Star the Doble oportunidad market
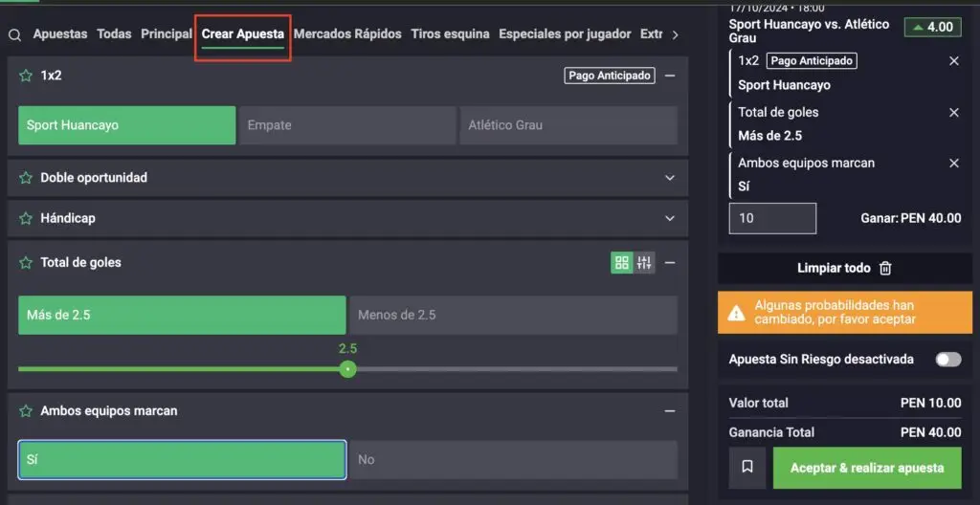Screen dimensions: 980x505 tap(26, 178)
